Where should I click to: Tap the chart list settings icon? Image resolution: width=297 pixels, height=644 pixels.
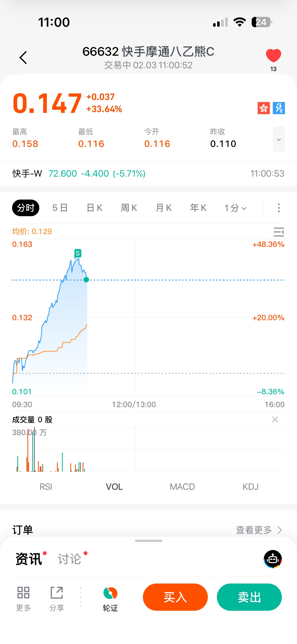coord(279,232)
